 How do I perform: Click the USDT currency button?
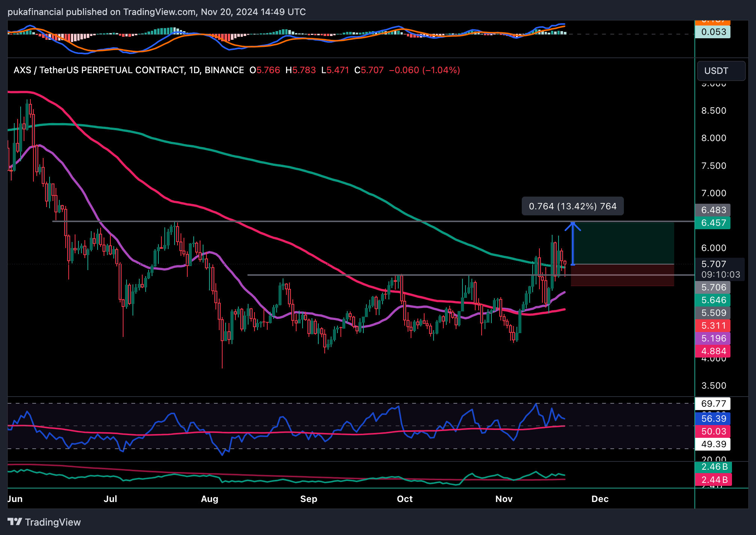[x=721, y=71]
